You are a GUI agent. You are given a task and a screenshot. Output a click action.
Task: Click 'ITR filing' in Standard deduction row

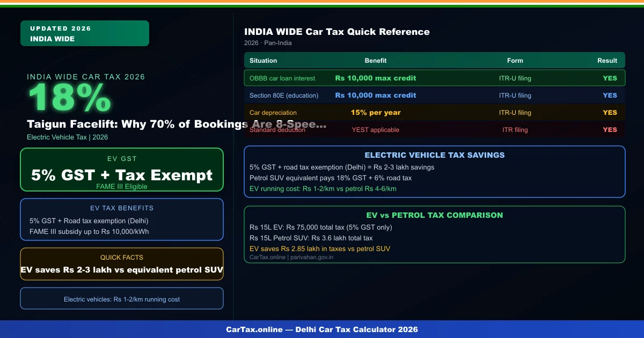(x=515, y=130)
